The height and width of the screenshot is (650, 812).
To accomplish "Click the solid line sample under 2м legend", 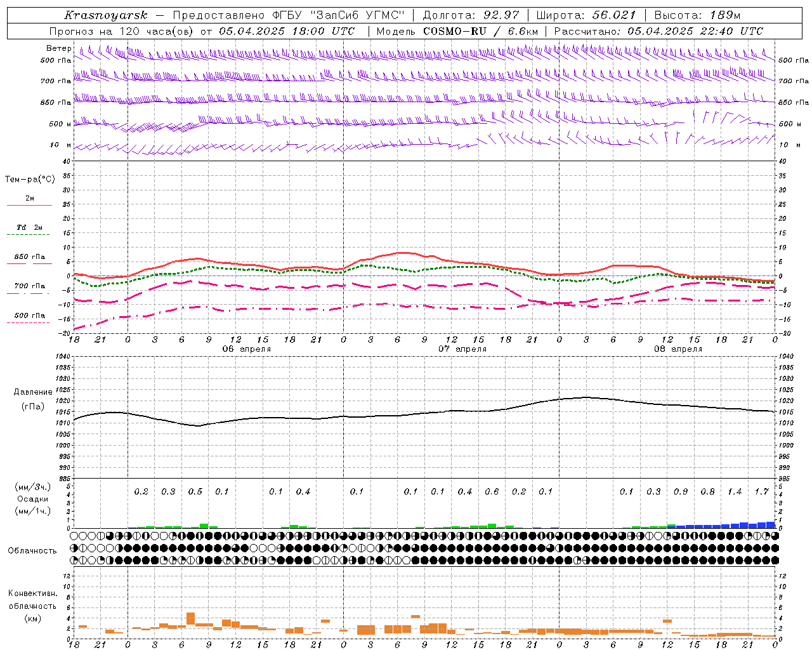I will pyautogui.click(x=29, y=206).
